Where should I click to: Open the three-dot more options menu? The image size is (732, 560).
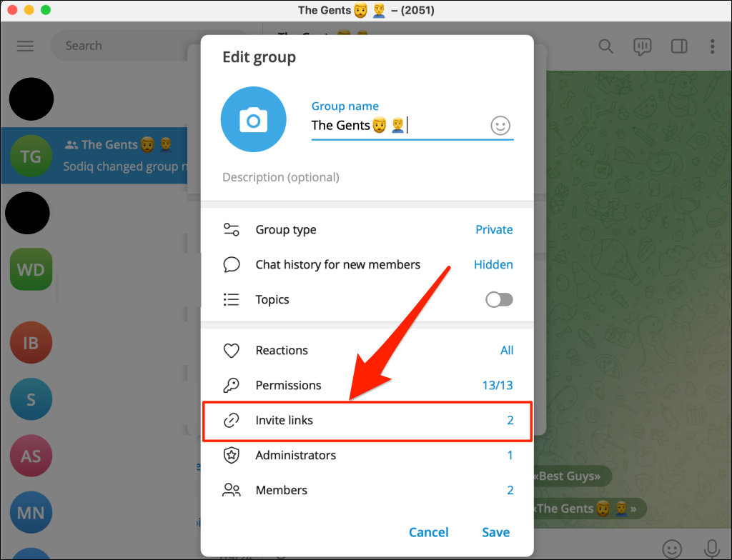(712, 46)
